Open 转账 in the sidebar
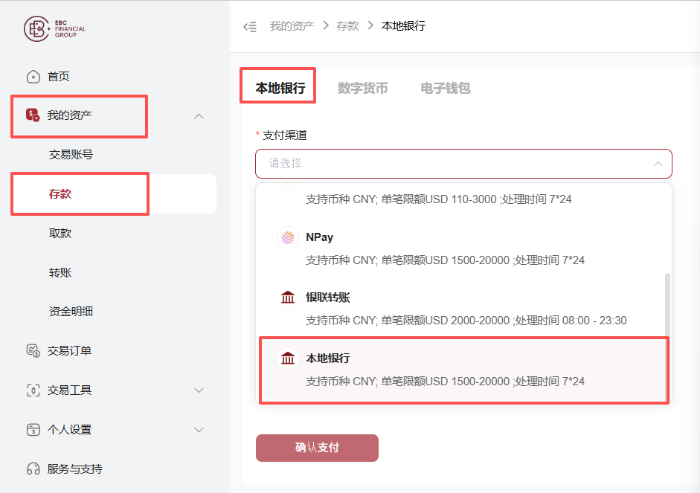The width and height of the screenshot is (700, 493). (x=60, y=272)
